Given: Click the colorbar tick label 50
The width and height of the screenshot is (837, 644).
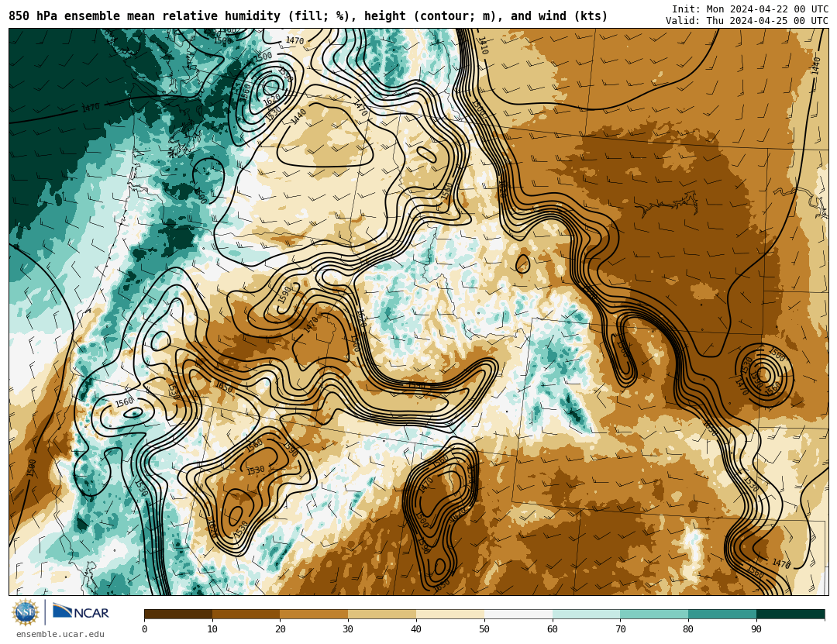Looking at the screenshot, I should click(x=484, y=629).
